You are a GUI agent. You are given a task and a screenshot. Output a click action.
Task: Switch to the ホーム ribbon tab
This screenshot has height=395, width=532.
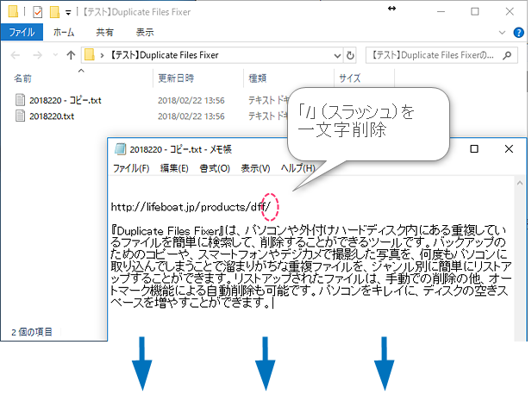[64, 32]
